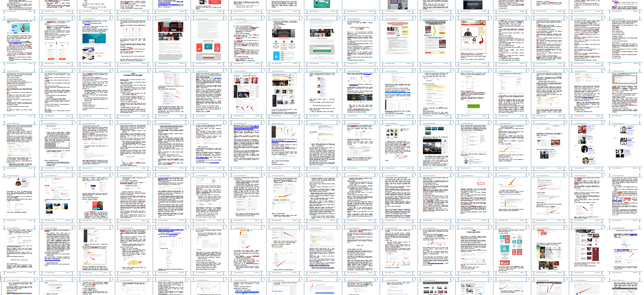
Task: Open page with man and red curved arrow
Action: click(473, 41)
